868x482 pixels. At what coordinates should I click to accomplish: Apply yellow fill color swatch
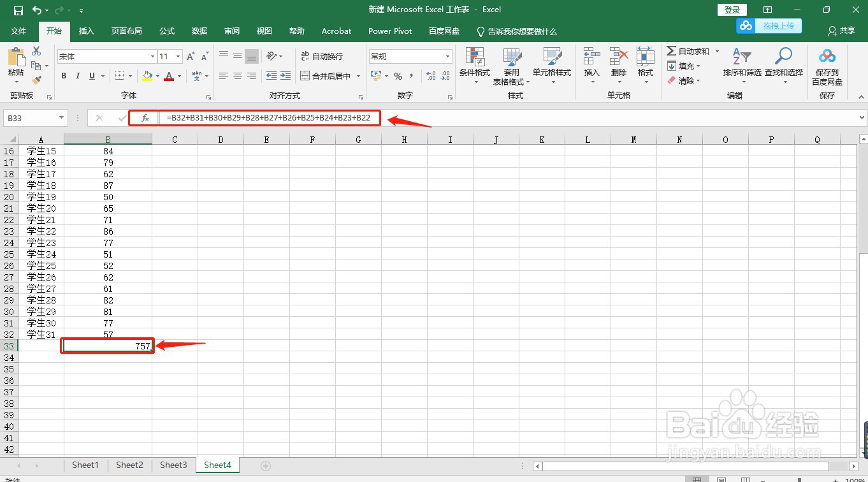tap(148, 76)
